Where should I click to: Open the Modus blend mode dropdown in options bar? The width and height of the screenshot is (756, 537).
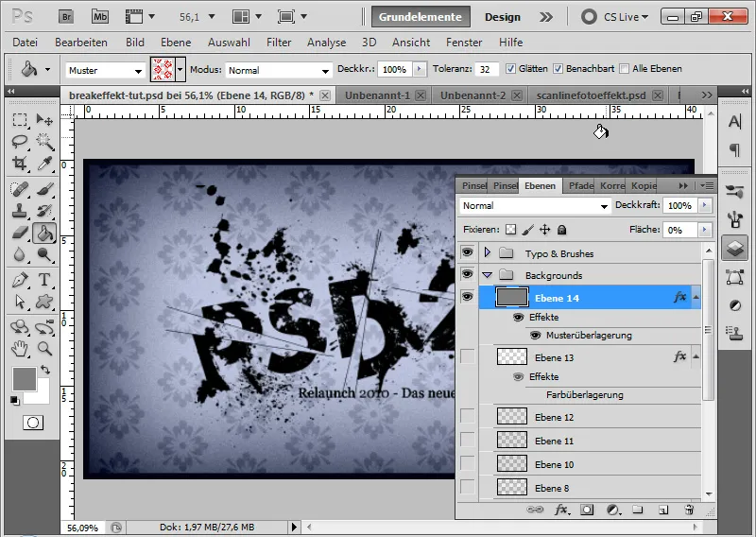tap(279, 71)
